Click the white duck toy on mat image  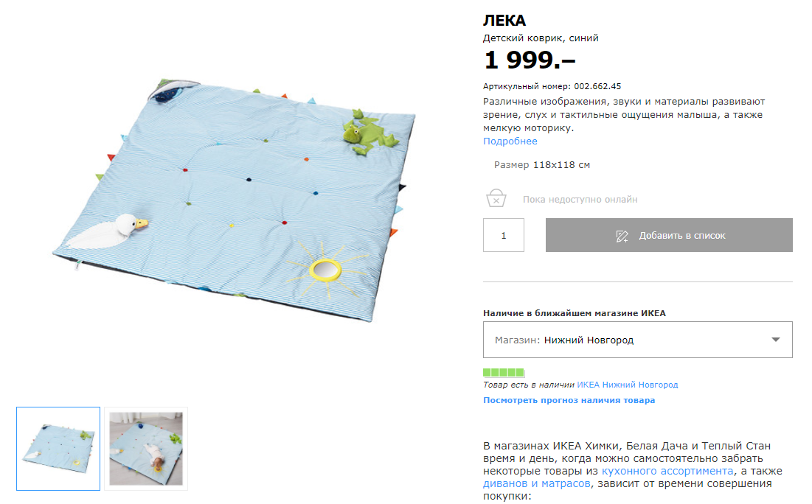(x=108, y=231)
